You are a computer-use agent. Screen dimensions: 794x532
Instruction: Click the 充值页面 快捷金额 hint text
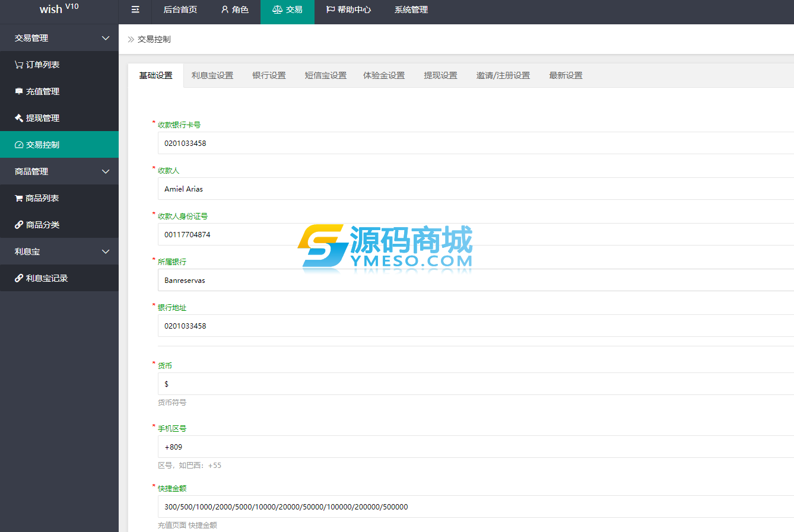188,525
